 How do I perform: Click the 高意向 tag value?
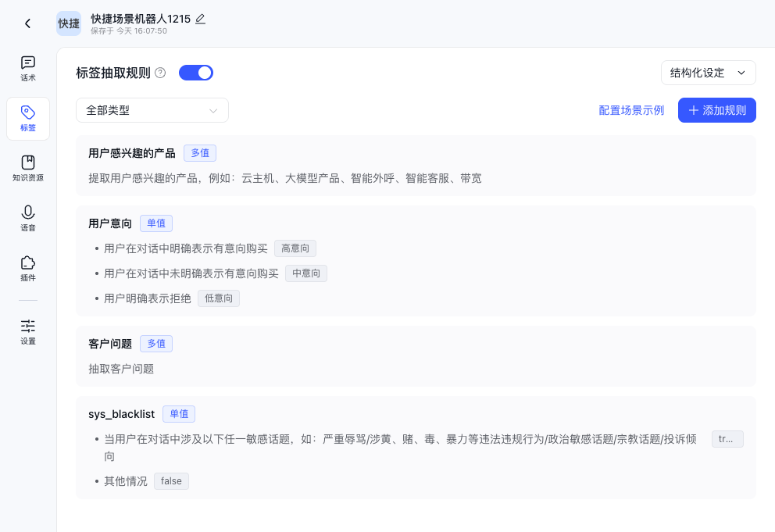295,248
